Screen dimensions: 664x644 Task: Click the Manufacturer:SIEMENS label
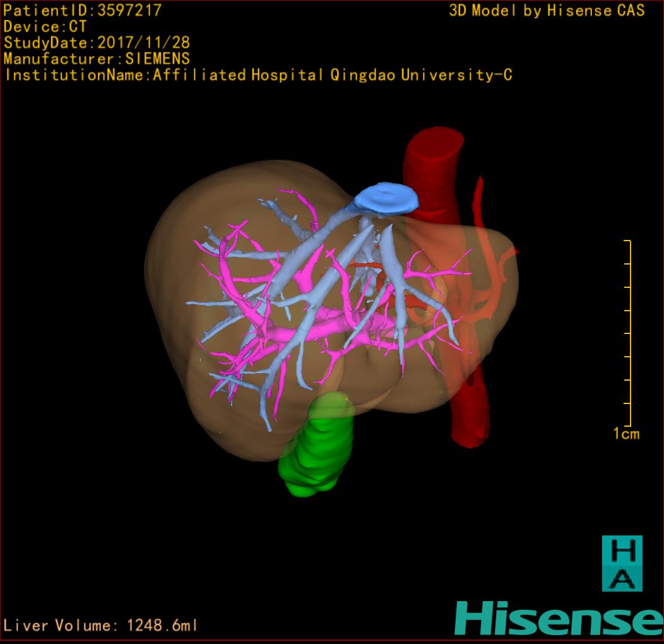[97, 59]
